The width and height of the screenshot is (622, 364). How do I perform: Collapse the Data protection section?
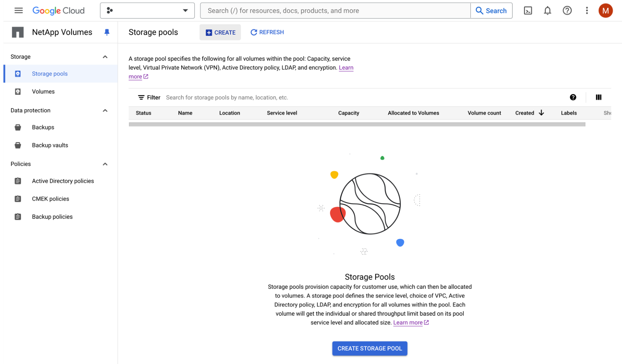coord(105,110)
